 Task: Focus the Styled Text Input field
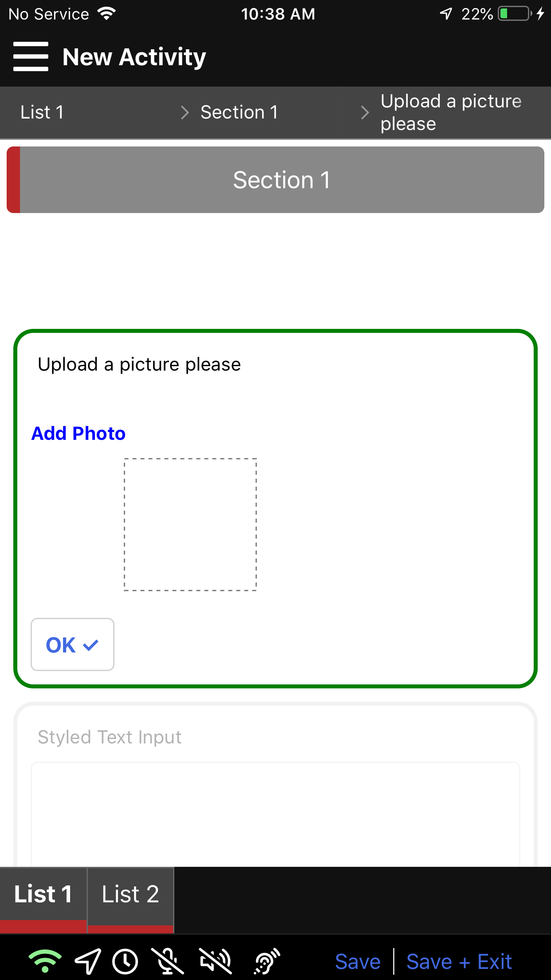275,812
